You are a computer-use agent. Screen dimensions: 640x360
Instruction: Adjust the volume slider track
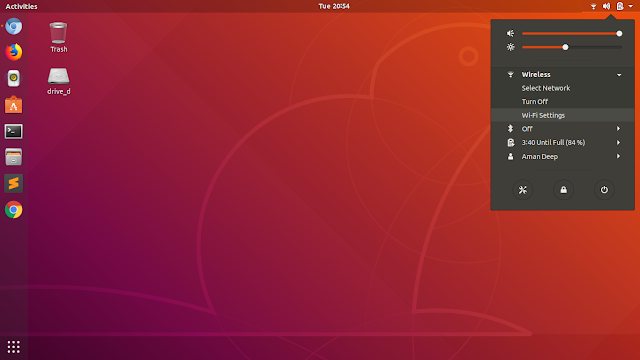[x=572, y=33]
